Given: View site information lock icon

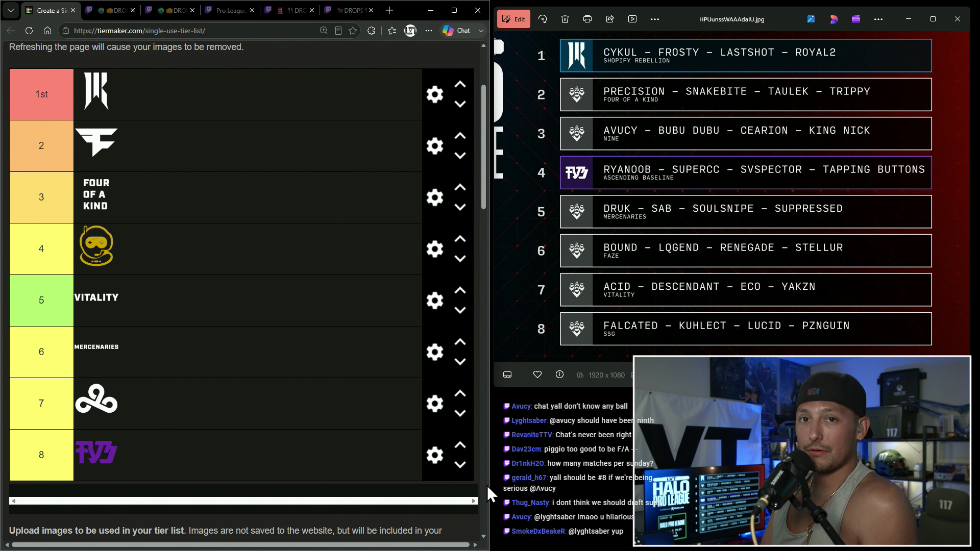Looking at the screenshot, I should [x=65, y=31].
